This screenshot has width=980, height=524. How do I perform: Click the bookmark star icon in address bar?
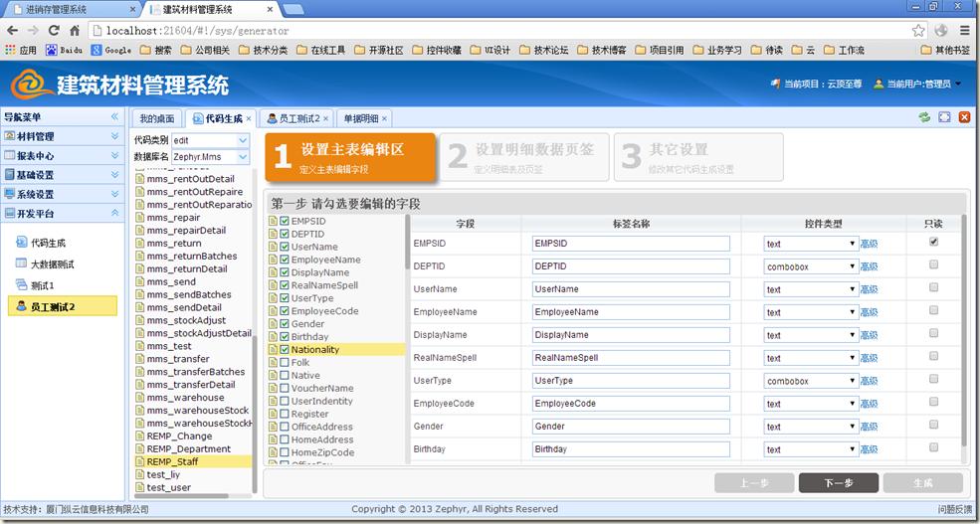pyautogui.click(x=918, y=31)
